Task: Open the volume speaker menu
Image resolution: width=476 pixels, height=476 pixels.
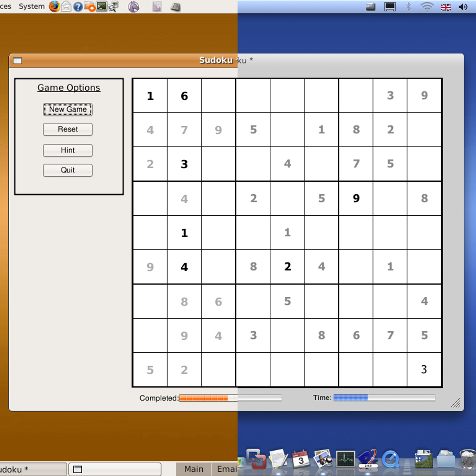Action: [463, 7]
